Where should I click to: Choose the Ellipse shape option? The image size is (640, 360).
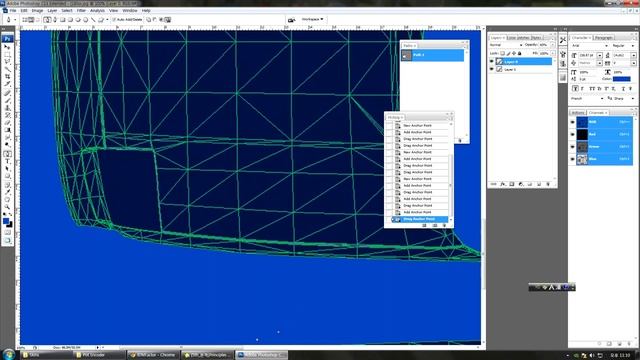point(78,20)
